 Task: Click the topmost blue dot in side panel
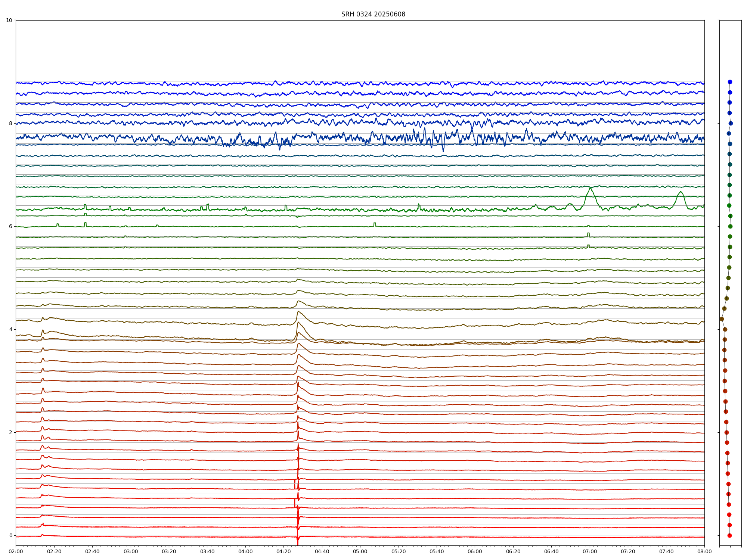point(730,82)
